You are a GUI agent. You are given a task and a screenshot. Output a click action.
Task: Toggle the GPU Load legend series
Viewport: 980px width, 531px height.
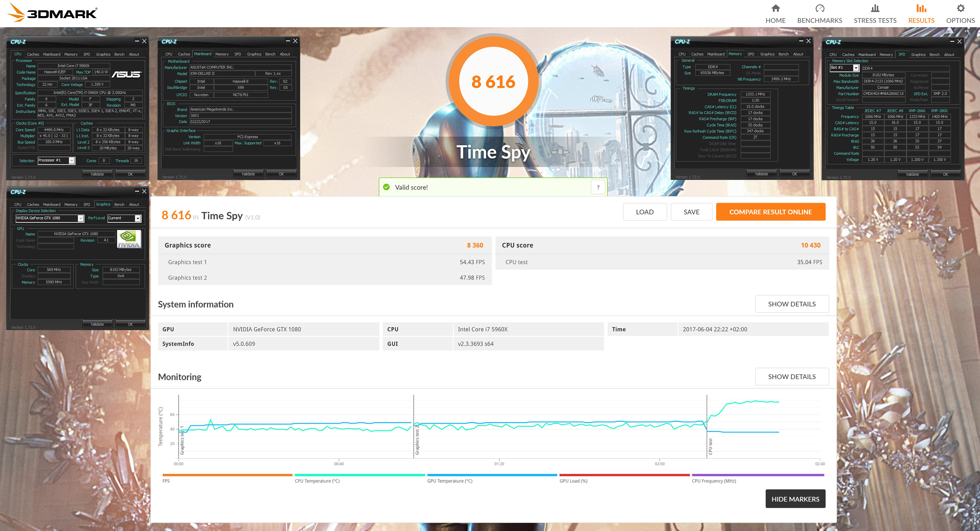(624, 478)
